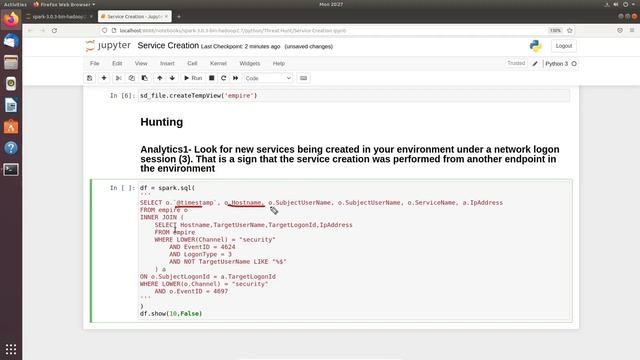640x360 pixels.
Task: Open LibreOffice Writer from the dock
Action: 11,105
